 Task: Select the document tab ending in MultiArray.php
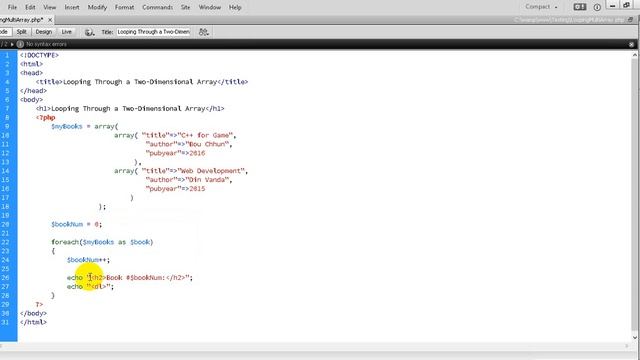coord(22,20)
